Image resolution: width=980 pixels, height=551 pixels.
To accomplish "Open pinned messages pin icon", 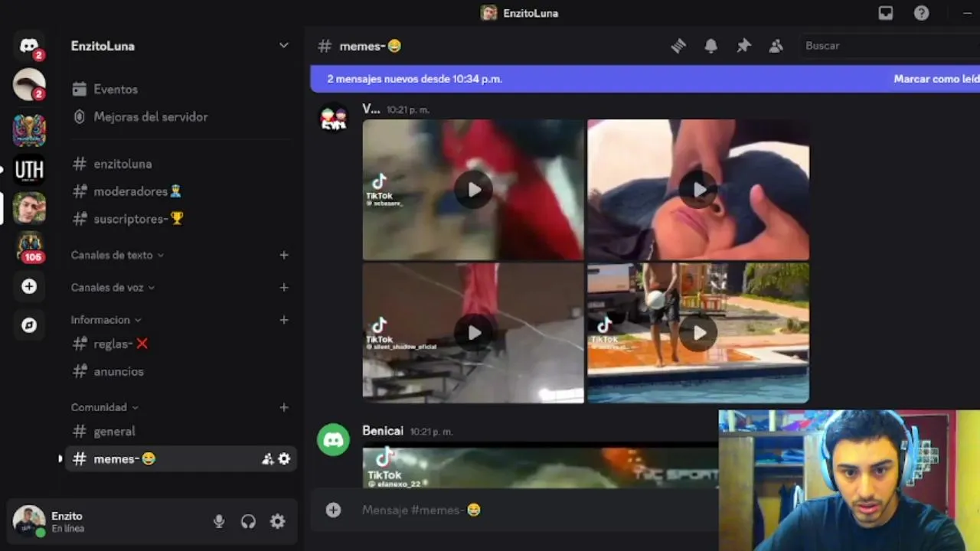I will click(x=743, y=46).
